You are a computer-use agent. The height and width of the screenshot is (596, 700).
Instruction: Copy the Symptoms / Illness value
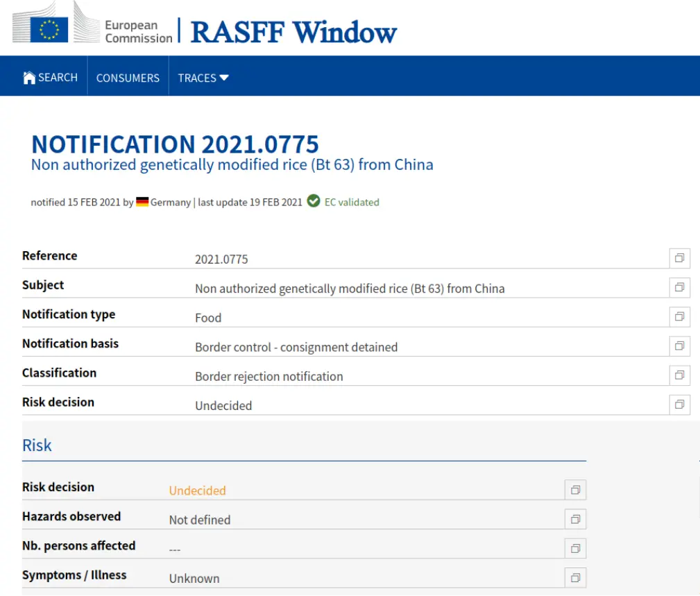[575, 577]
